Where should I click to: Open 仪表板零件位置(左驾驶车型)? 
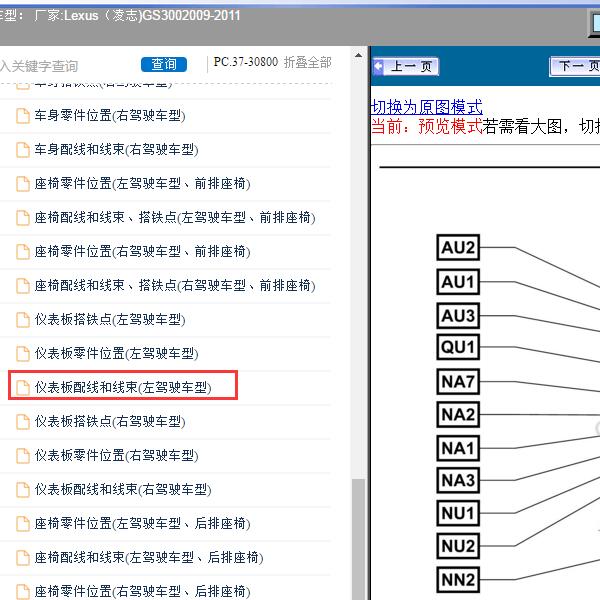pyautogui.click(x=116, y=354)
